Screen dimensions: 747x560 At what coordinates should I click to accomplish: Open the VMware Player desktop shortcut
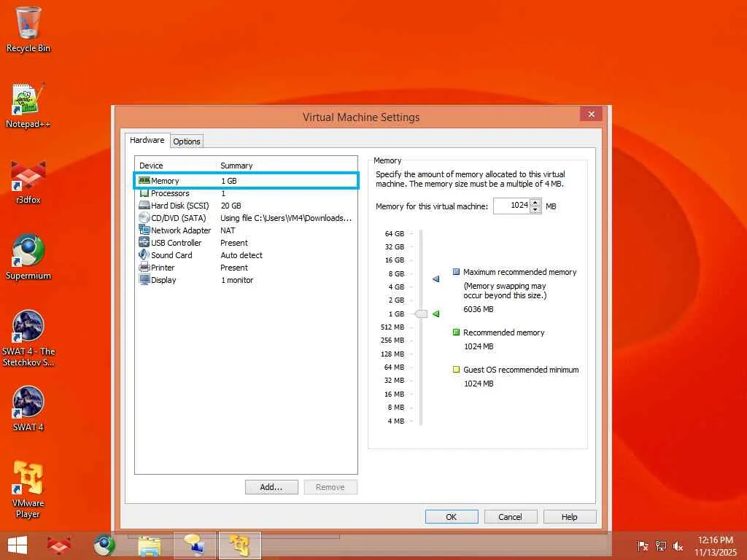click(x=28, y=489)
